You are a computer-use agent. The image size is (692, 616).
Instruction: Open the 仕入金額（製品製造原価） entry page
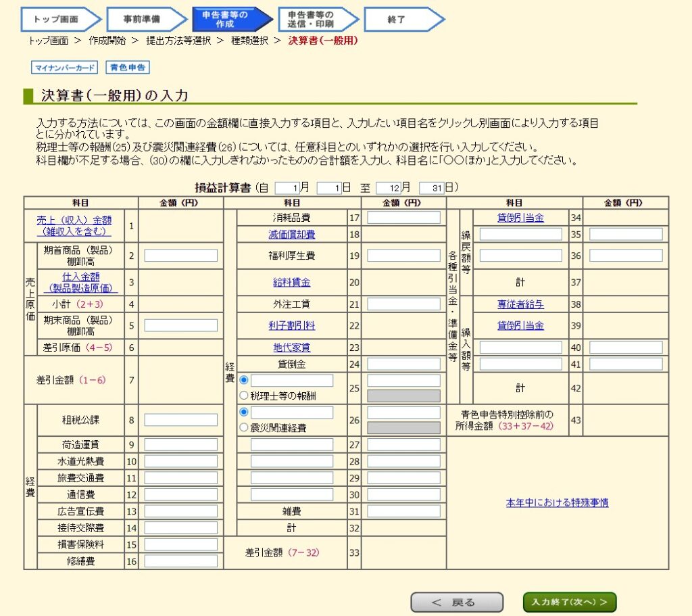(81, 278)
